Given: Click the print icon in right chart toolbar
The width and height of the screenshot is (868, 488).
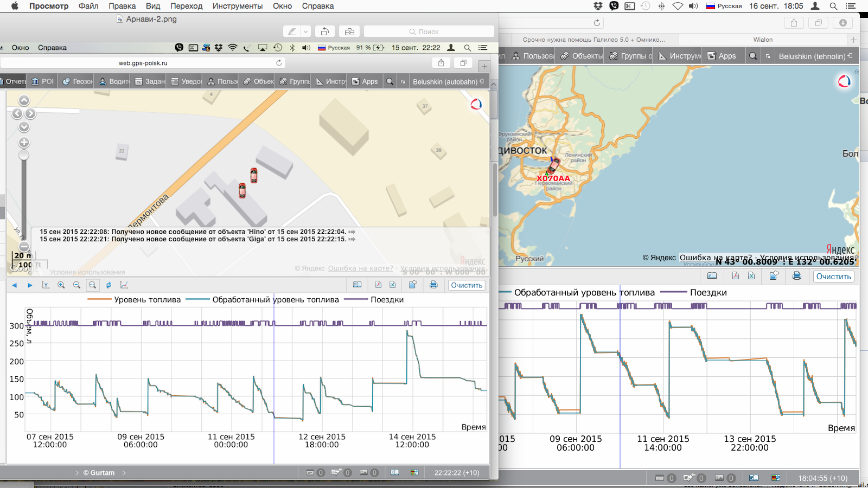Looking at the screenshot, I should [x=796, y=276].
